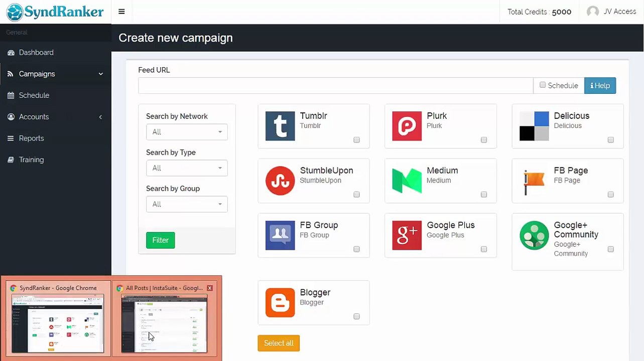Switch to All Posts InstaSuite window thumbnail
The height and width of the screenshot is (361, 644).
(164, 323)
